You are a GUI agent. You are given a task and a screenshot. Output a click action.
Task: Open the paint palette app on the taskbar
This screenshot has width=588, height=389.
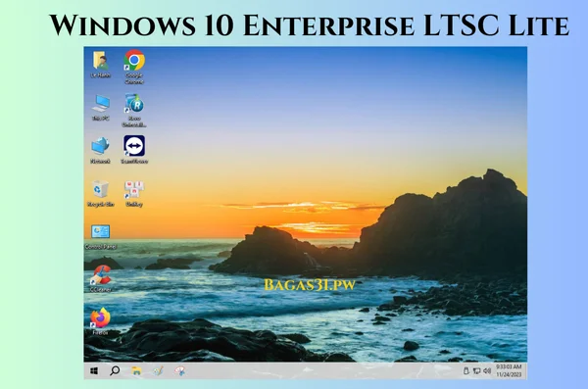pyautogui.click(x=179, y=371)
